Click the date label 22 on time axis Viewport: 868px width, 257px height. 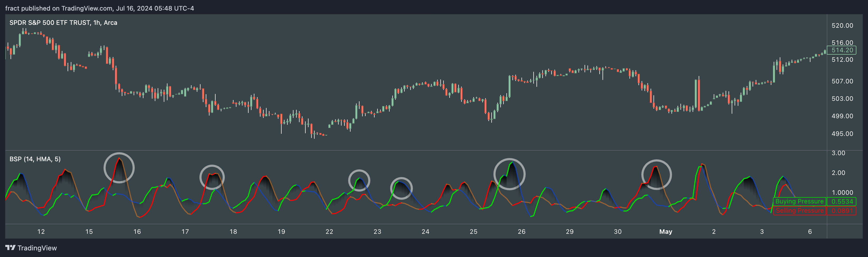[329, 231]
